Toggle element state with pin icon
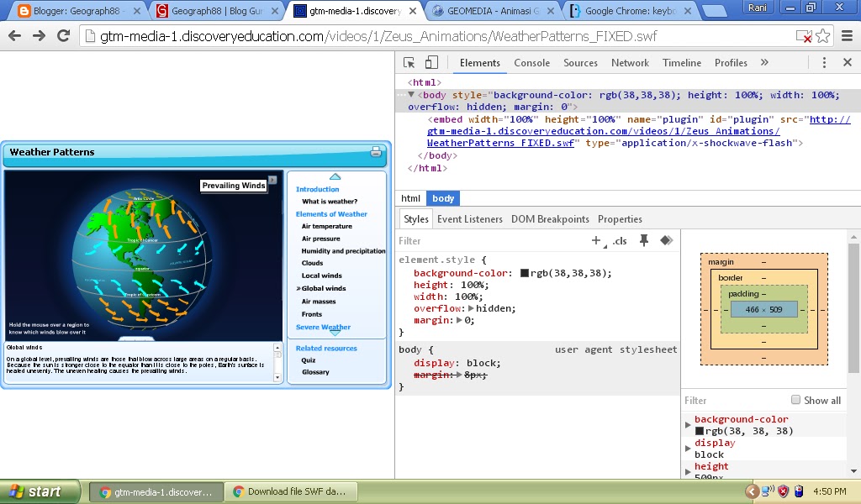Screen dimensions: 861x504 [643, 240]
